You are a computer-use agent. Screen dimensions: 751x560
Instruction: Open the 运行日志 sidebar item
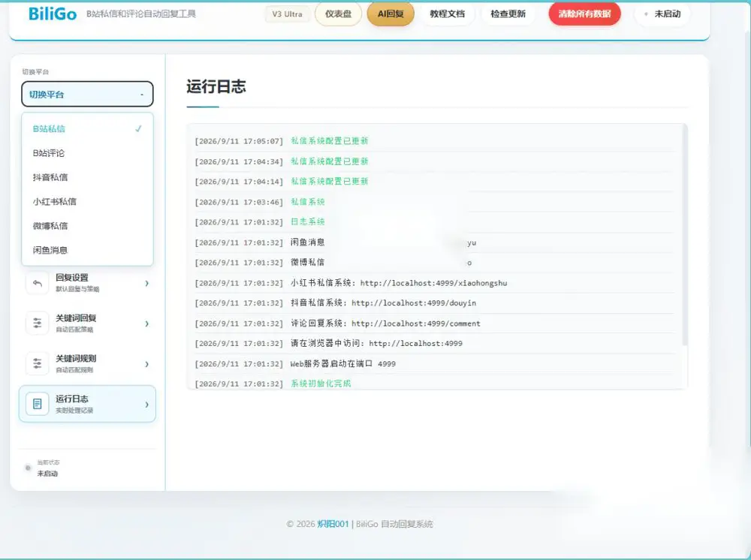pyautogui.click(x=87, y=404)
